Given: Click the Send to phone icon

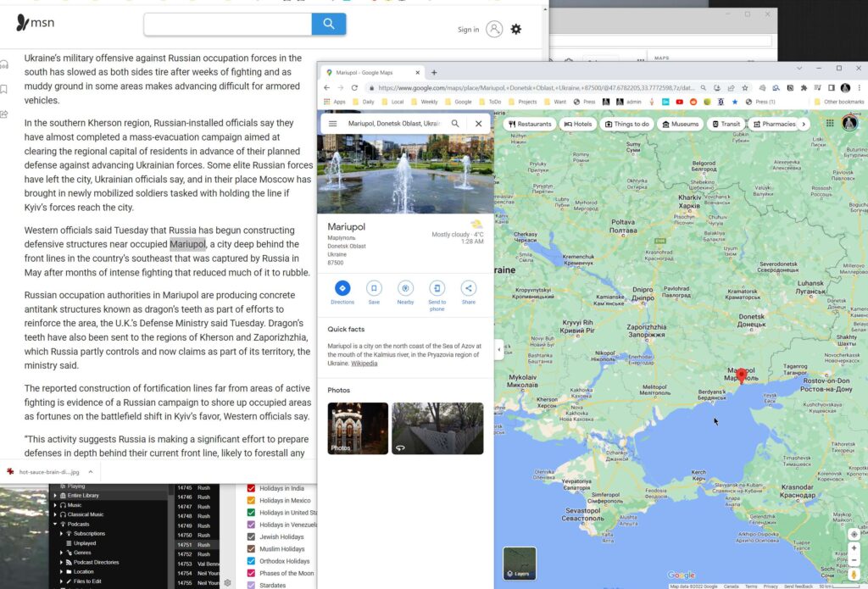Looking at the screenshot, I should tap(437, 288).
